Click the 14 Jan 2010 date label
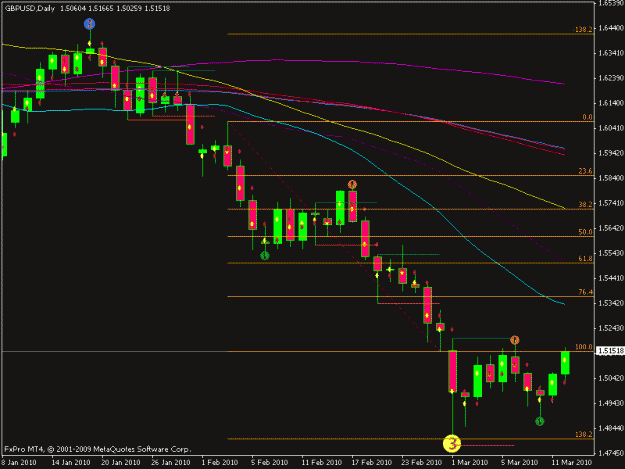Image resolution: width=625 pixels, height=469 pixels. 71,463
